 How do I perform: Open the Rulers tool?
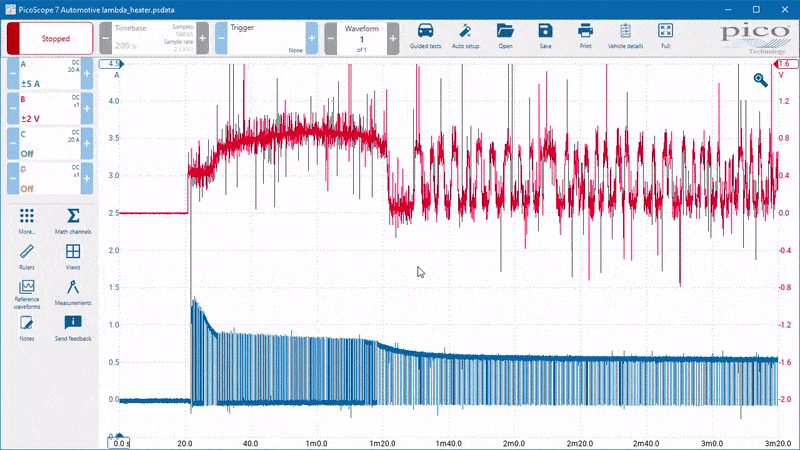(27, 252)
